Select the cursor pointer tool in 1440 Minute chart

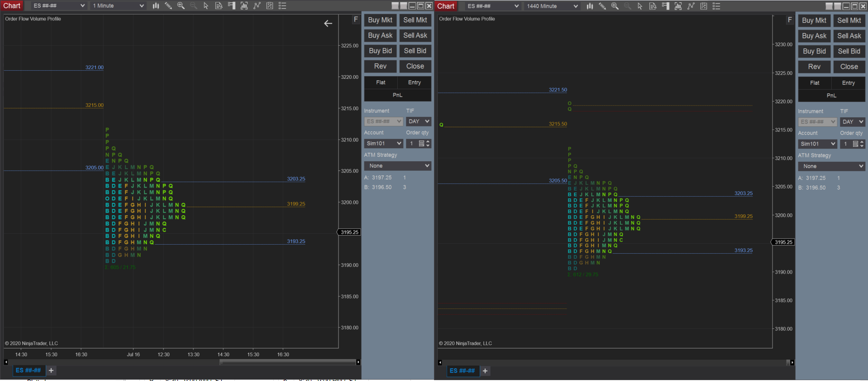pos(640,6)
